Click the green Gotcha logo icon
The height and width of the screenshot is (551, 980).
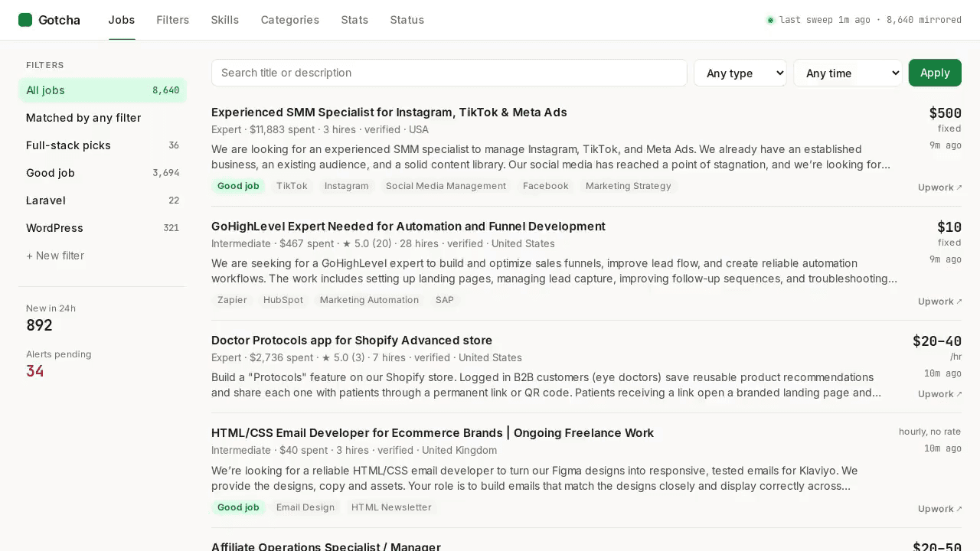25,20
